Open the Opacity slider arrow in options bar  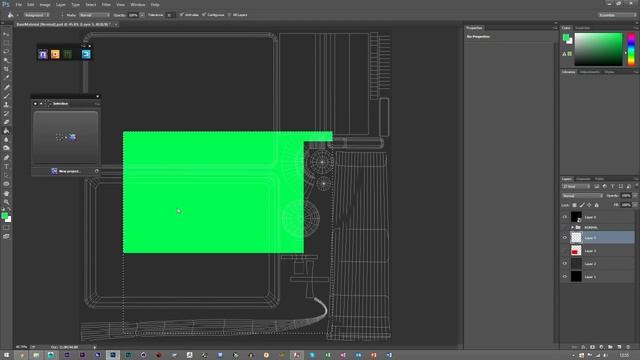[x=142, y=15]
